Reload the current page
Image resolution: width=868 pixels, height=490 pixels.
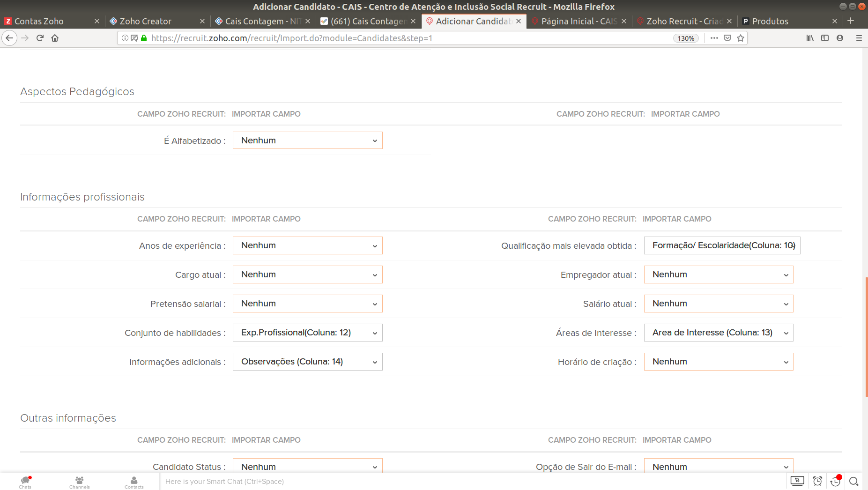coord(40,38)
